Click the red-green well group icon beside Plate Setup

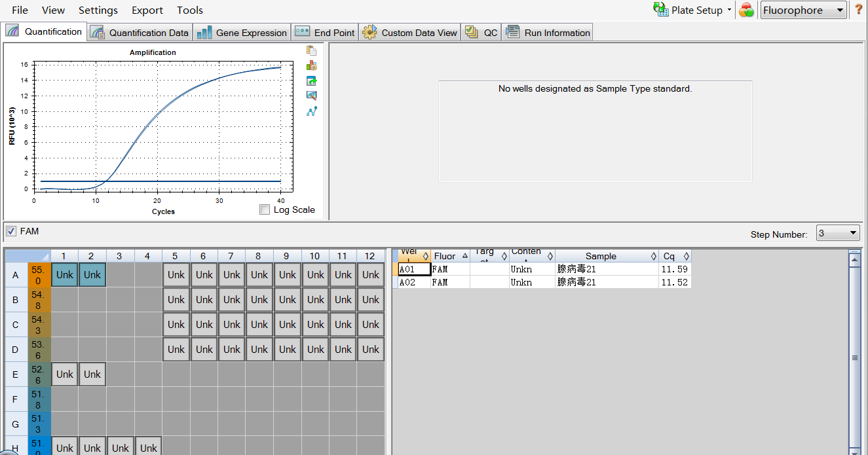pos(746,10)
